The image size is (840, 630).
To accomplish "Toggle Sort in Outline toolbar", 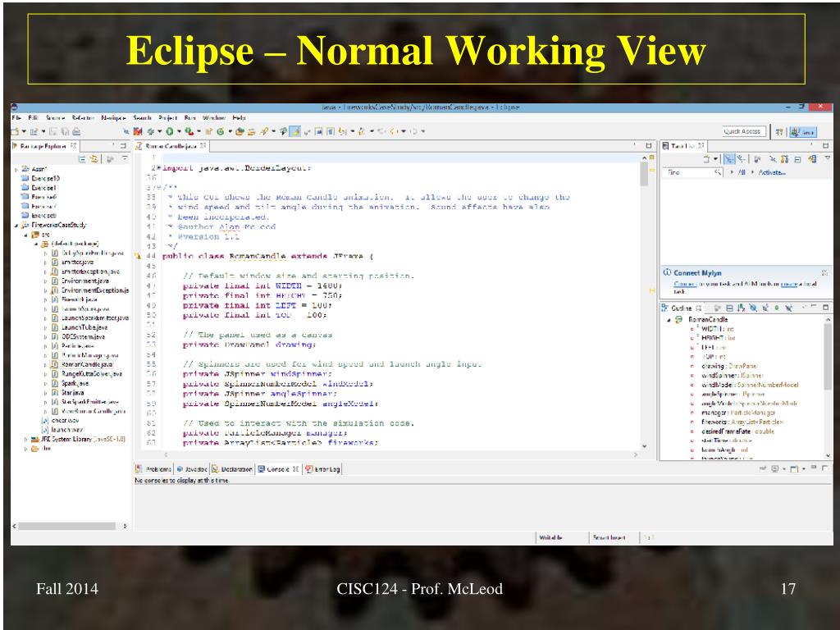I will click(x=741, y=308).
